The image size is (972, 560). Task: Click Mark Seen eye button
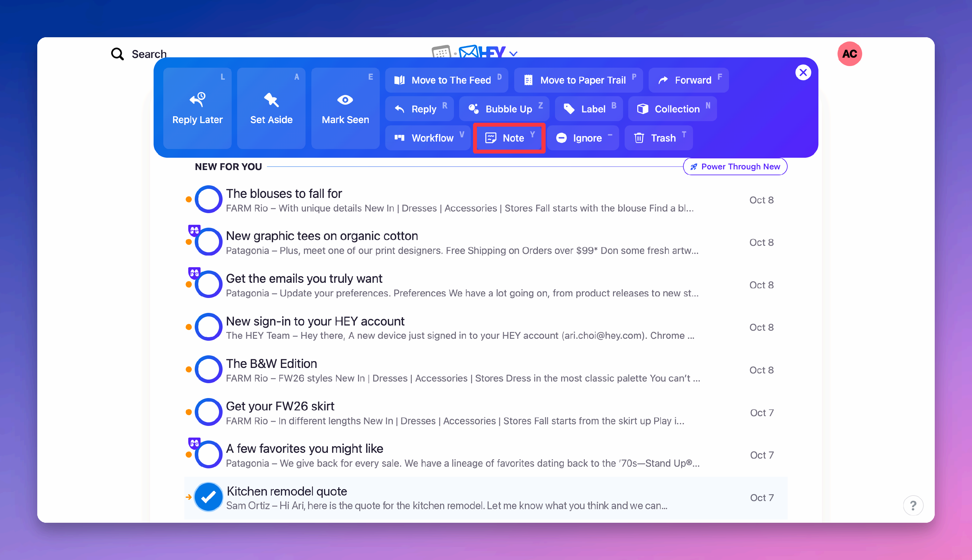coord(345,108)
